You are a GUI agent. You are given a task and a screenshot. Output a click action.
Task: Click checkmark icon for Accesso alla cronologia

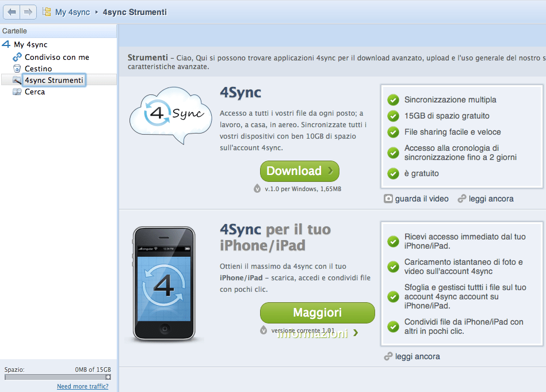[393, 153]
